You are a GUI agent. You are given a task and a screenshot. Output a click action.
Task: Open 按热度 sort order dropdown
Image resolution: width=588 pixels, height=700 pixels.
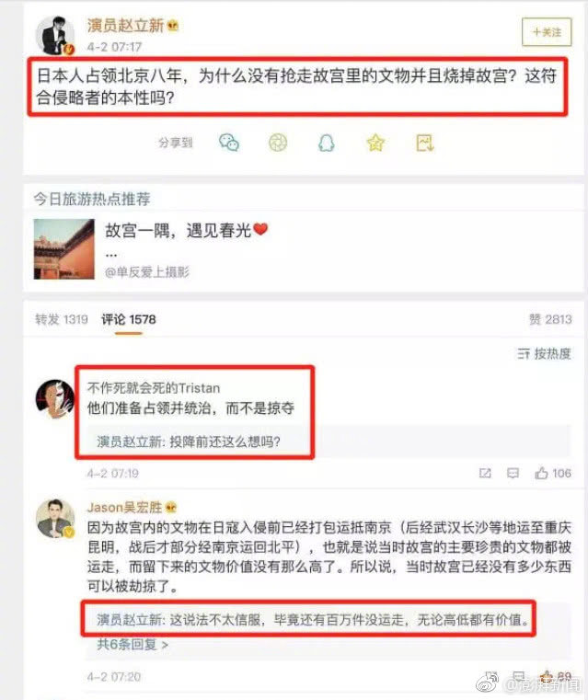(x=544, y=353)
